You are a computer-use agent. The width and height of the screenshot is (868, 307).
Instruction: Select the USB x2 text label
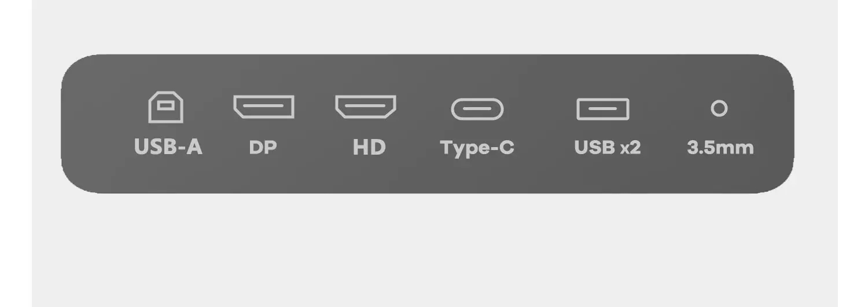pyautogui.click(x=608, y=147)
